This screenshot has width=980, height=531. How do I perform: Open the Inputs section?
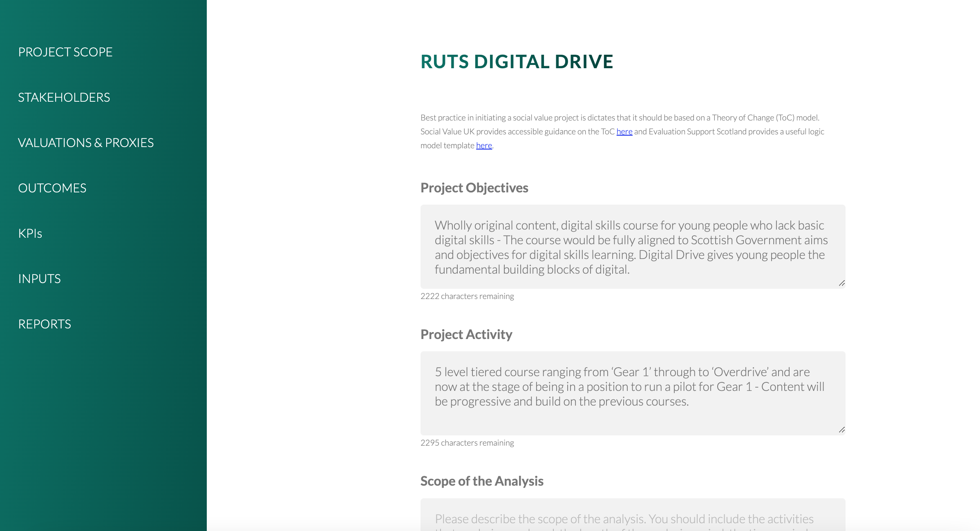(40, 279)
